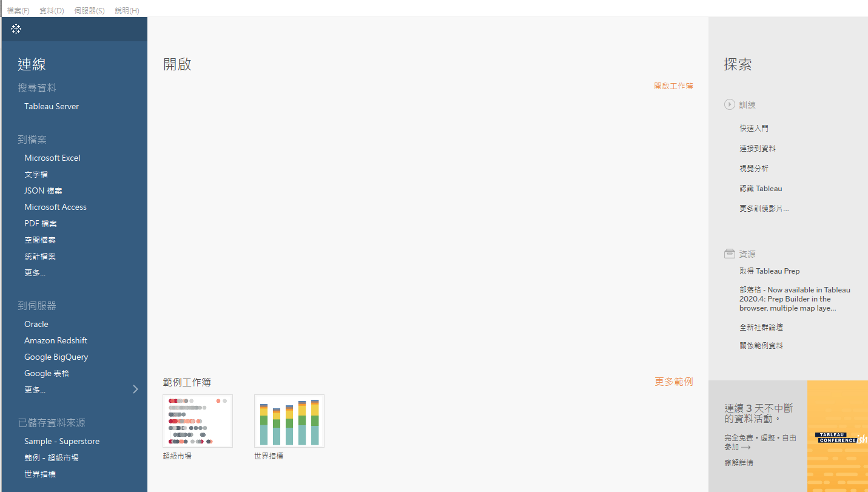Open the 說明(H) menu
The width and height of the screenshot is (868, 492).
tap(127, 11)
